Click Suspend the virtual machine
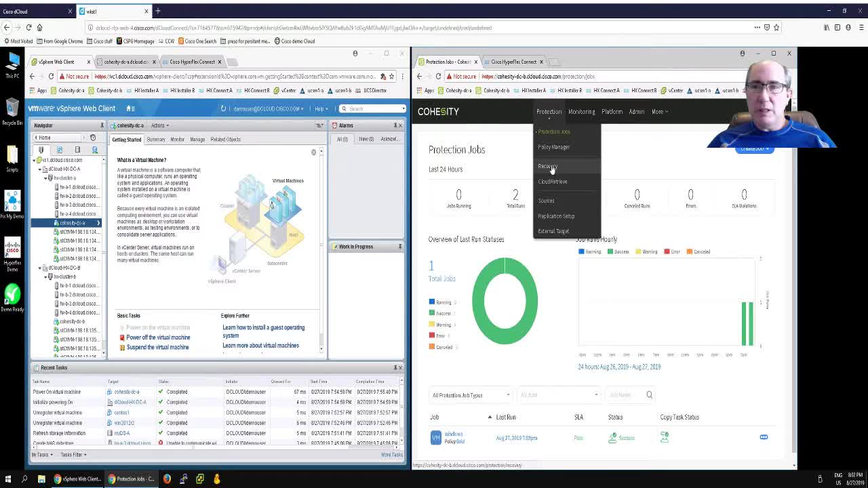The height and width of the screenshot is (488, 868). 157,347
